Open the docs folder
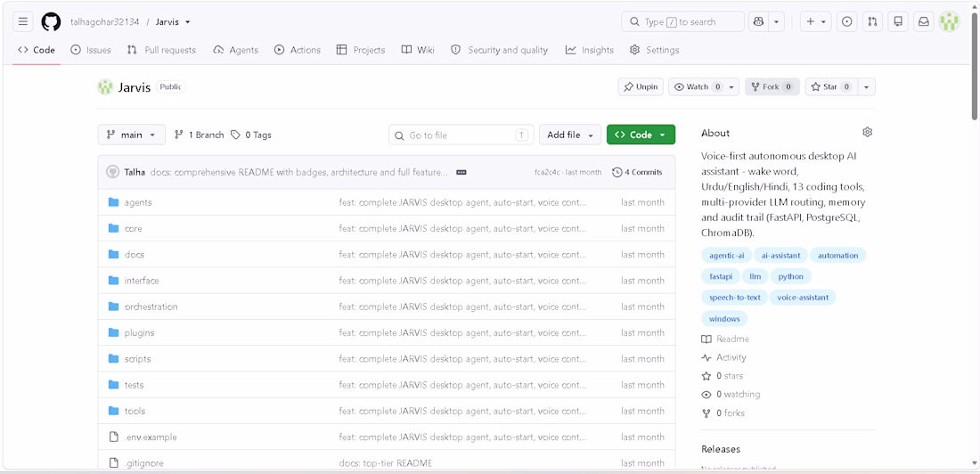 click(135, 255)
